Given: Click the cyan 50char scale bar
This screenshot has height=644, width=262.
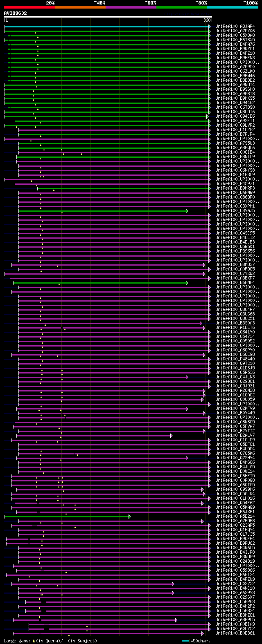Looking at the screenshot, I should pos(186,641).
